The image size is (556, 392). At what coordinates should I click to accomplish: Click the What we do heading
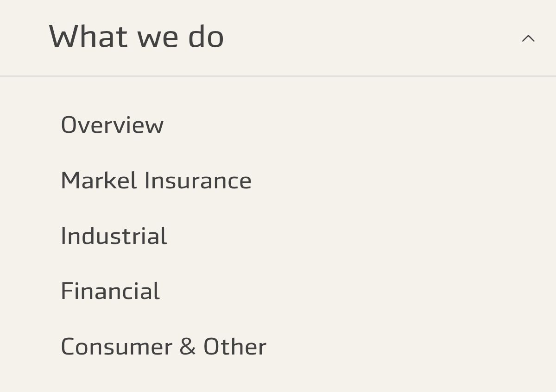point(136,37)
